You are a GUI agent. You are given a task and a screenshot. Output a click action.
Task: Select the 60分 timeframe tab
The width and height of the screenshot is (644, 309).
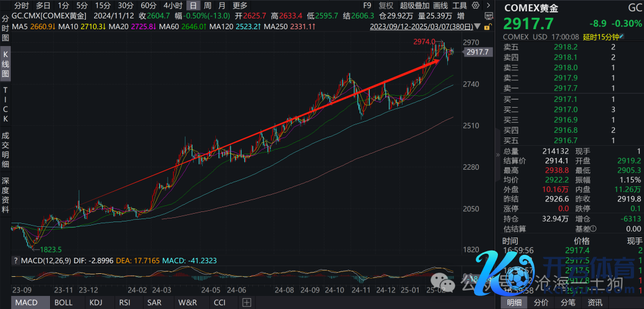148,6
